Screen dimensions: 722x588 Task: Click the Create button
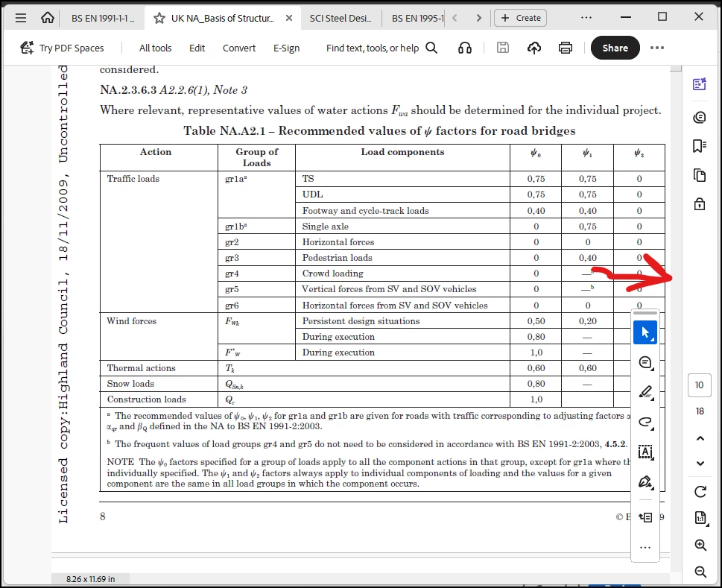pyautogui.click(x=520, y=18)
